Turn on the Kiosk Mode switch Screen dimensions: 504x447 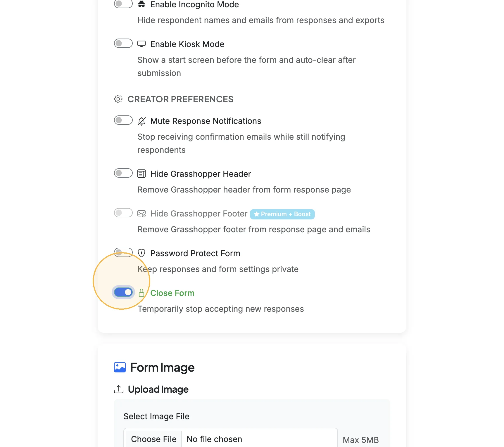123,43
